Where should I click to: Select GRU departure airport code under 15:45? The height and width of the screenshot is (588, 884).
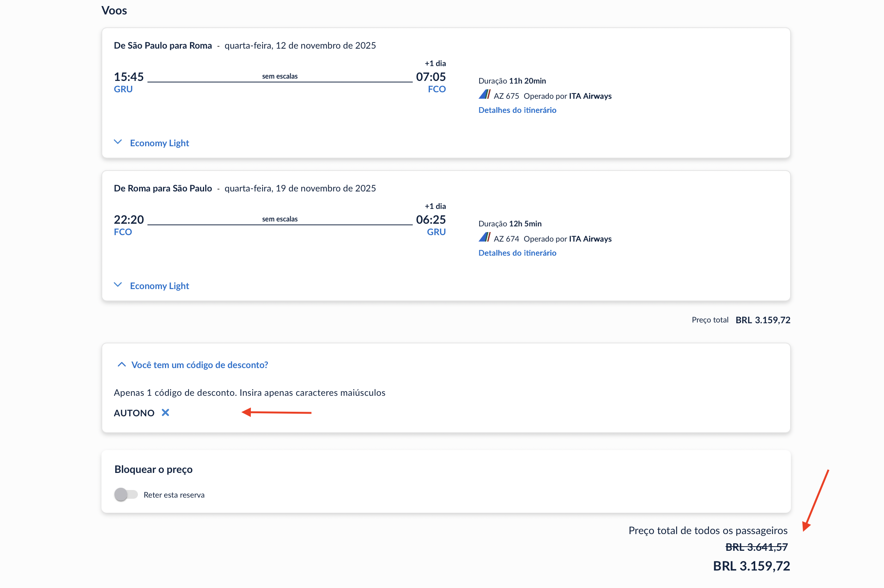click(123, 89)
